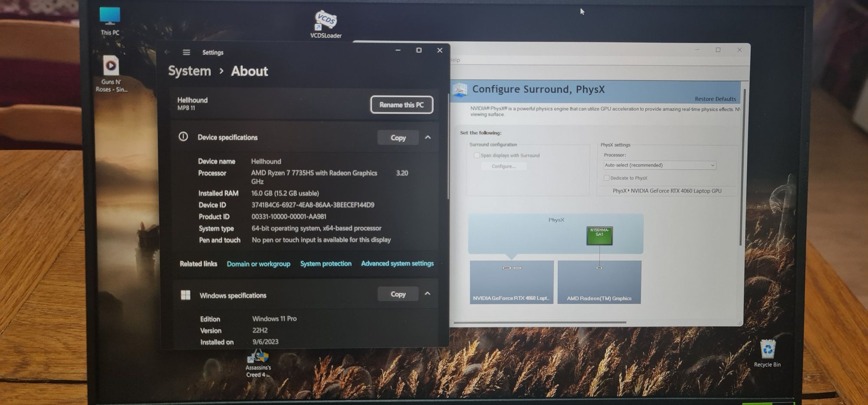Open the System protection link
868x405 pixels.
(x=325, y=263)
